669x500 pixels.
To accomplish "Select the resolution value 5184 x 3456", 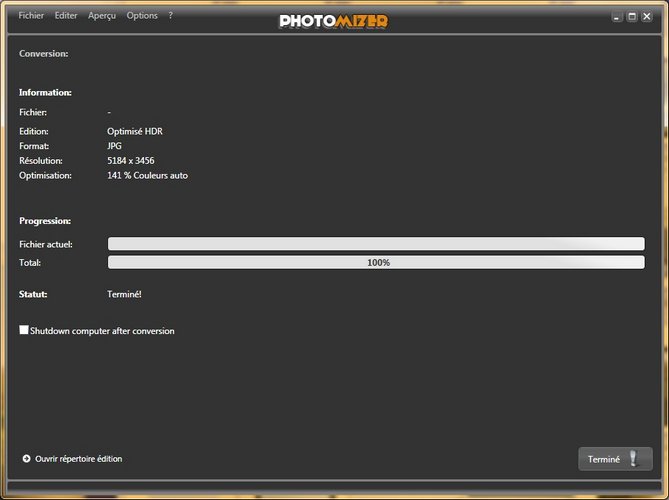I will (x=130, y=160).
